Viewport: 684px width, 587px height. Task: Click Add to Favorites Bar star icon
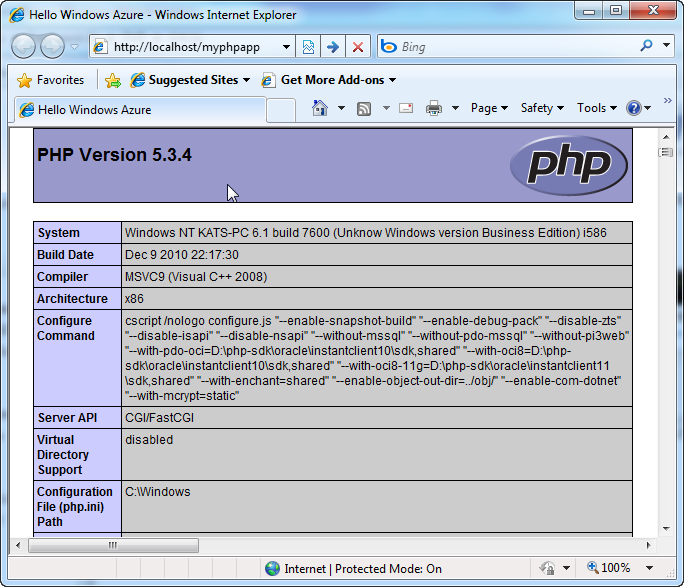[113, 80]
